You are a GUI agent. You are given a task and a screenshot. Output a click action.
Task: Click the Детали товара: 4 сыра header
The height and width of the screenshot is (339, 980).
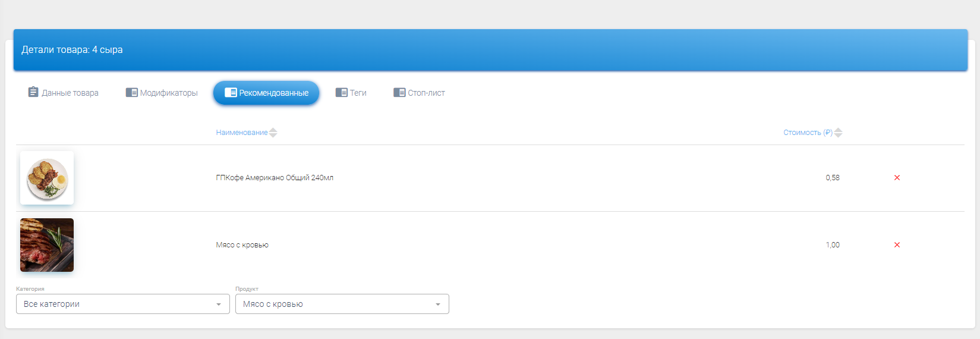[x=72, y=50]
